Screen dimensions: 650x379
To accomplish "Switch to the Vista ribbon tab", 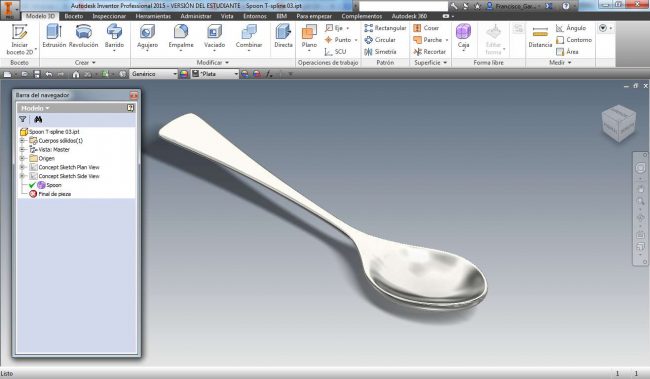I will click(x=227, y=16).
